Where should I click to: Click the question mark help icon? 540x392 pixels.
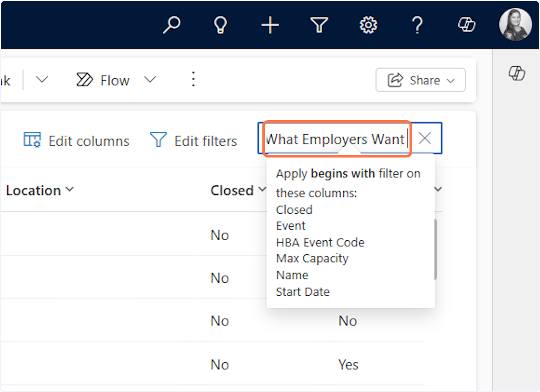[x=417, y=25]
